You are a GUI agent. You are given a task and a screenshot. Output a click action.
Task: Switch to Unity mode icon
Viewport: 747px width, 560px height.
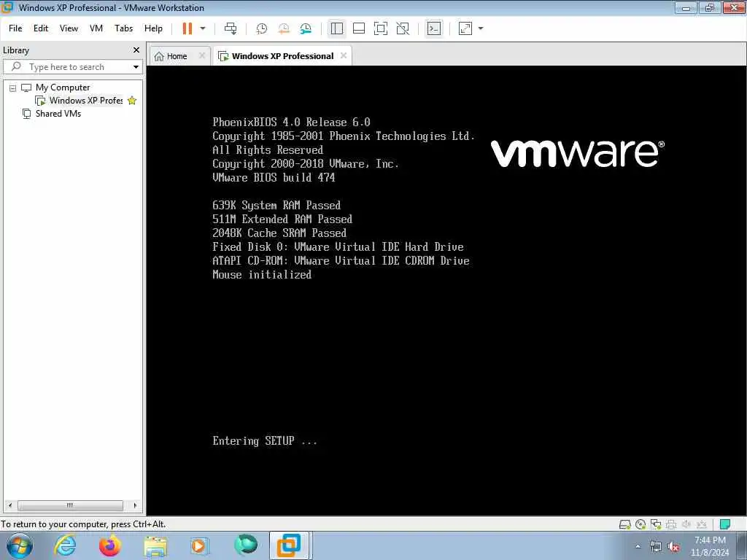click(x=403, y=28)
